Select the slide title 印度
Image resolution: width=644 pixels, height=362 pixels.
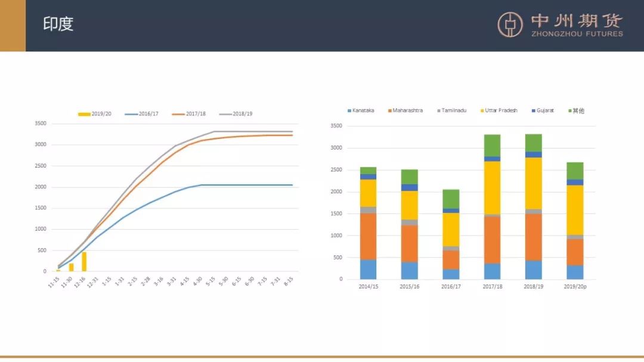point(58,24)
